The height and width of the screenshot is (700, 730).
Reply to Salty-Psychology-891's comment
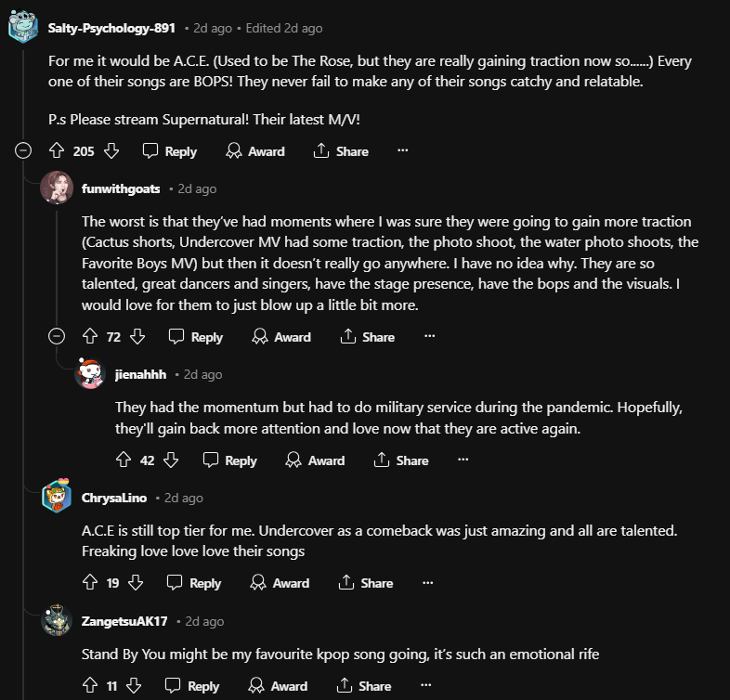point(170,150)
